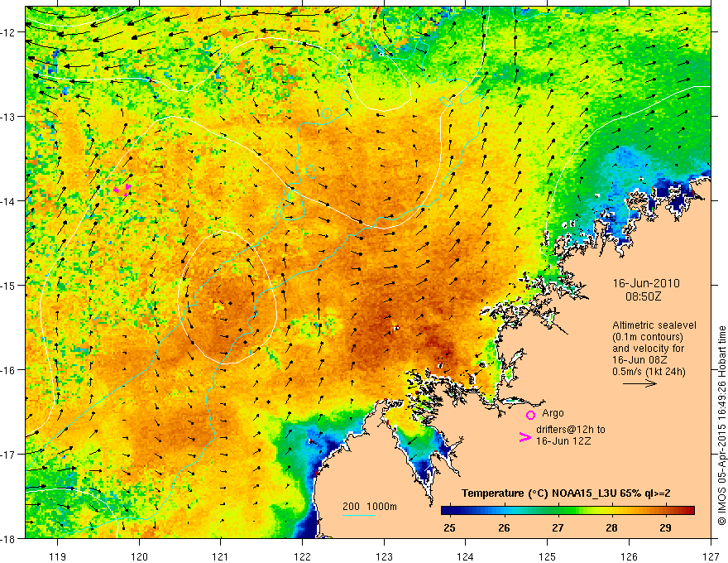The image size is (728, 563).
Task: Click the '16-Jun 08Z' velocity date text
Action: (639, 360)
